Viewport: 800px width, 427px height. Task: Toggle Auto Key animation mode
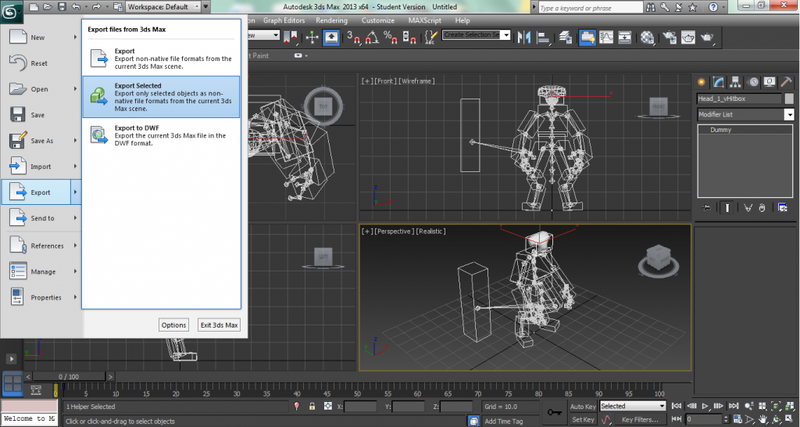[583, 407]
